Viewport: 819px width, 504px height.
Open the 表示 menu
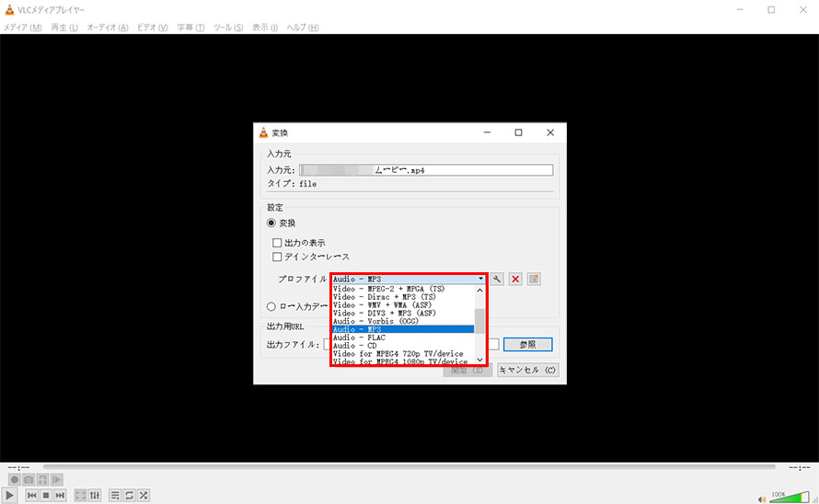[265, 28]
